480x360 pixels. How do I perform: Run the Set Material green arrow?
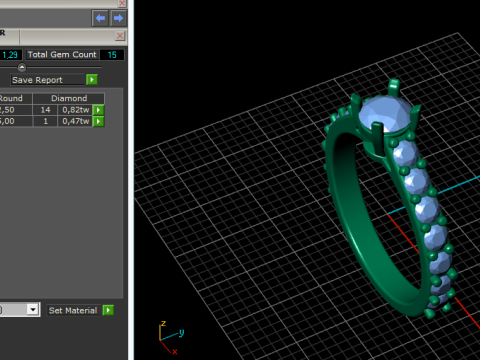[x=108, y=310]
